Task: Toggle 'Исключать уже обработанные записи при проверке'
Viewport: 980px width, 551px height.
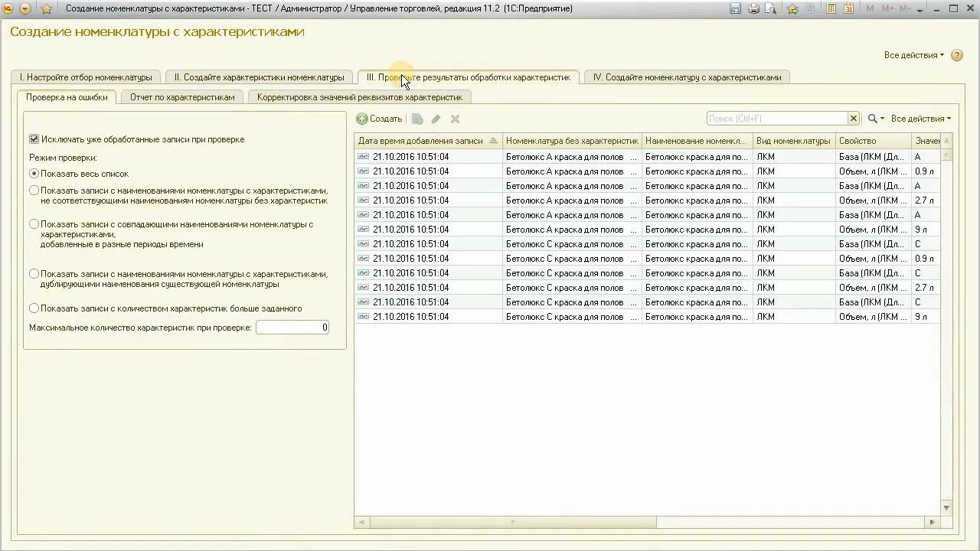Action: pos(34,139)
